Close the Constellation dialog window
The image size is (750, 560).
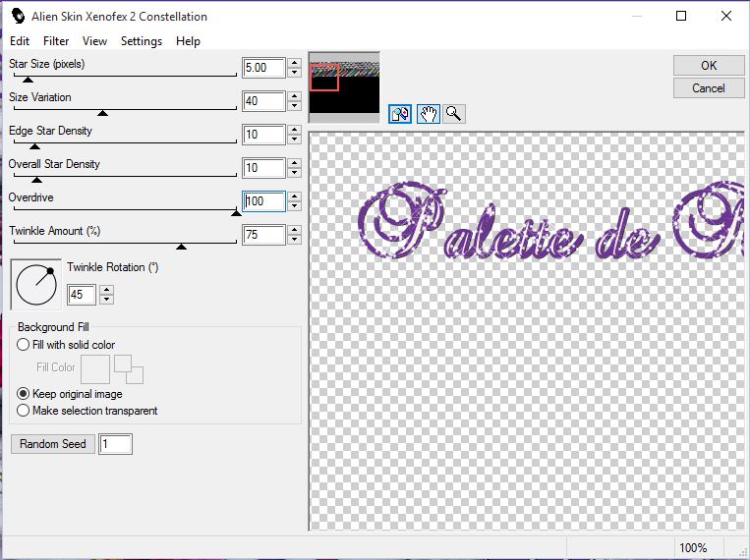pyautogui.click(x=726, y=16)
